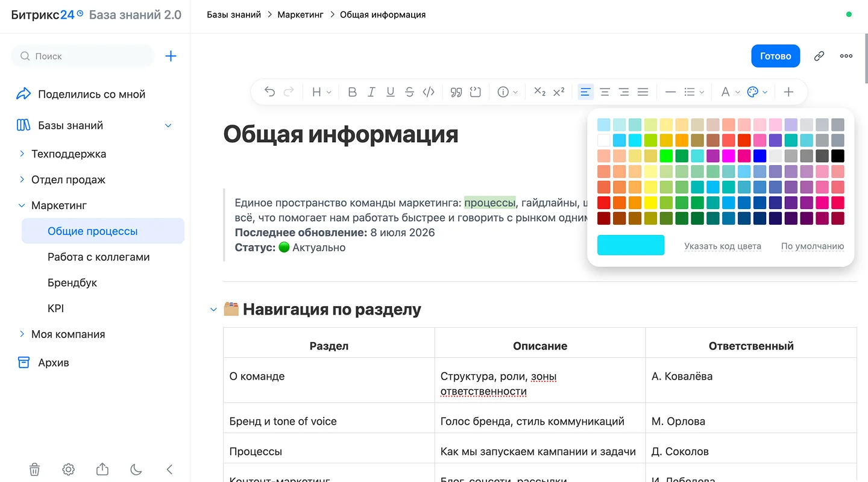Open the three-dot more options menu

[846, 56]
